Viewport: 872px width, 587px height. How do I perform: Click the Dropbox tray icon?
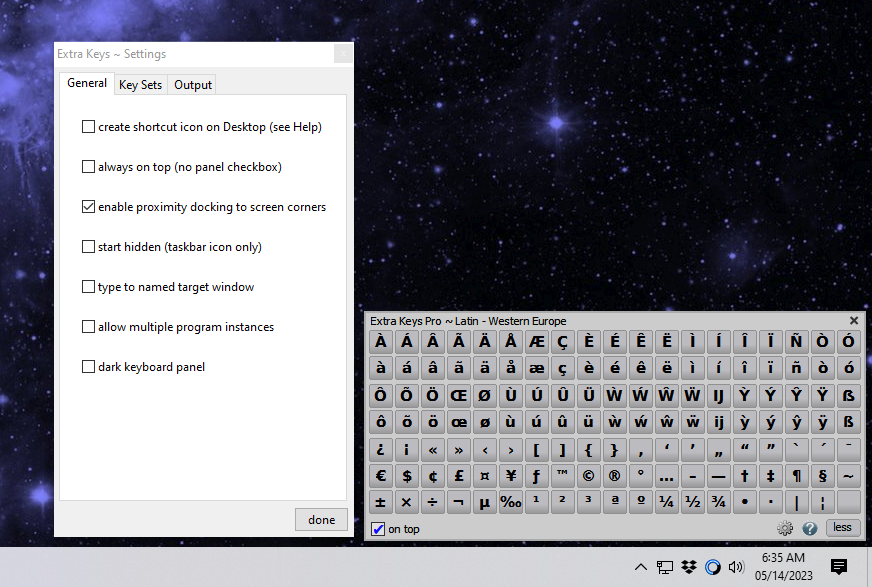[x=689, y=567]
